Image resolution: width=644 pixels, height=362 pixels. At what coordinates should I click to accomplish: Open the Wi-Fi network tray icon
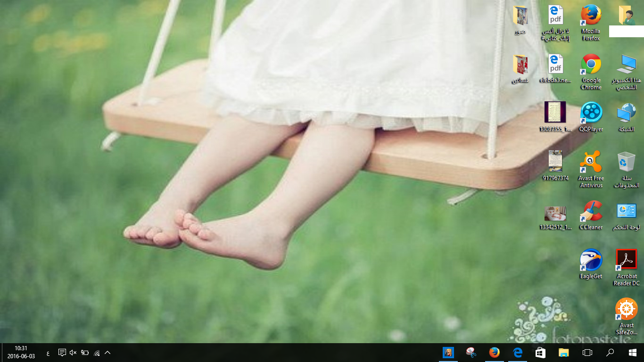[97, 353]
